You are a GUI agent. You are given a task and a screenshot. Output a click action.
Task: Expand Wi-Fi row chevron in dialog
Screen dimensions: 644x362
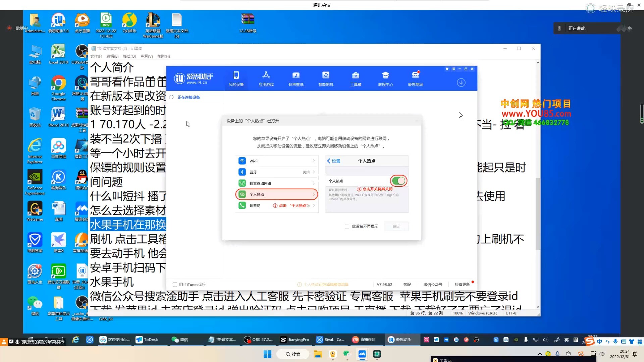[x=314, y=161]
